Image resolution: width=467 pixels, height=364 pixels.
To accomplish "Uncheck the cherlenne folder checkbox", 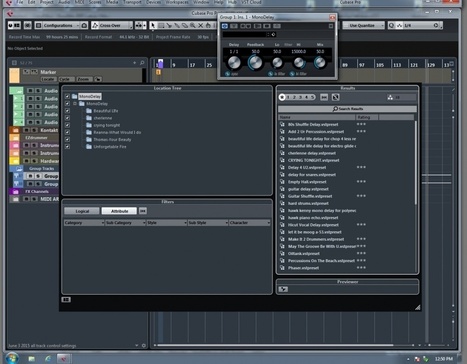I will click(67, 118).
